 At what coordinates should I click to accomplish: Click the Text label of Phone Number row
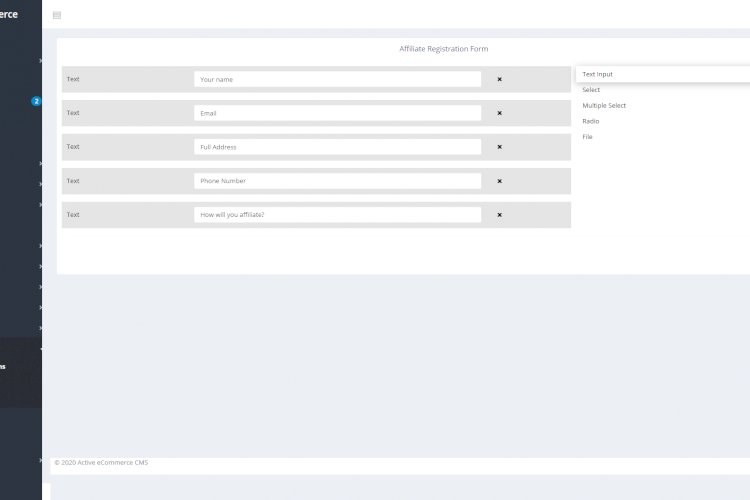(73, 181)
